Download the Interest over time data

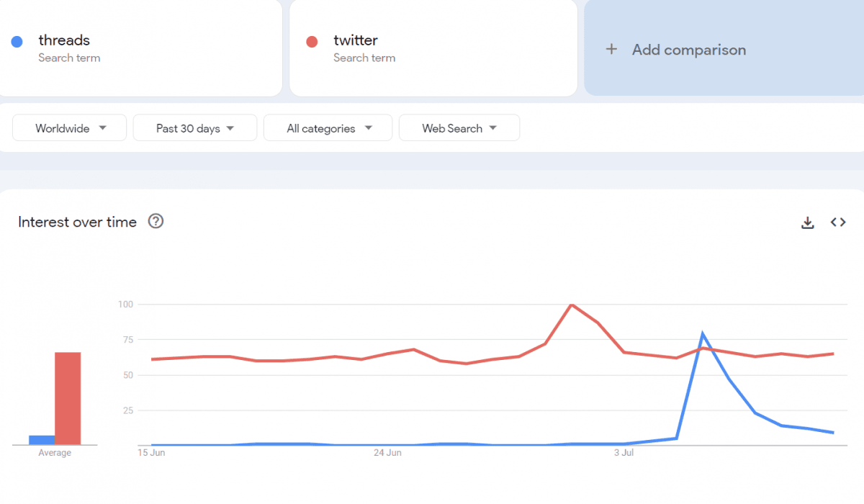(808, 222)
